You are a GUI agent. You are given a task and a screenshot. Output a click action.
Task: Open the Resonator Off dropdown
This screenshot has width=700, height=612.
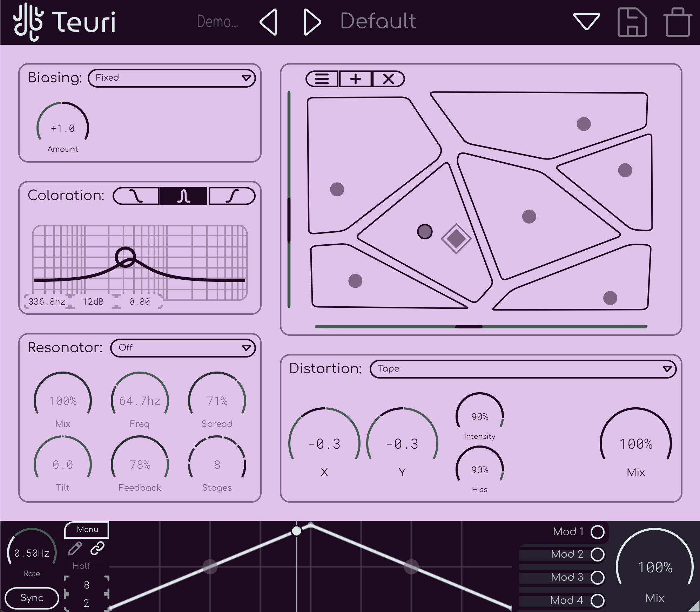pyautogui.click(x=183, y=348)
